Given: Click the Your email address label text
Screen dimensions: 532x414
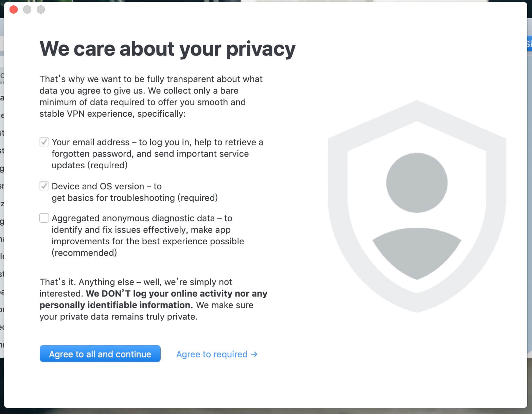Looking at the screenshot, I should 91,142.
